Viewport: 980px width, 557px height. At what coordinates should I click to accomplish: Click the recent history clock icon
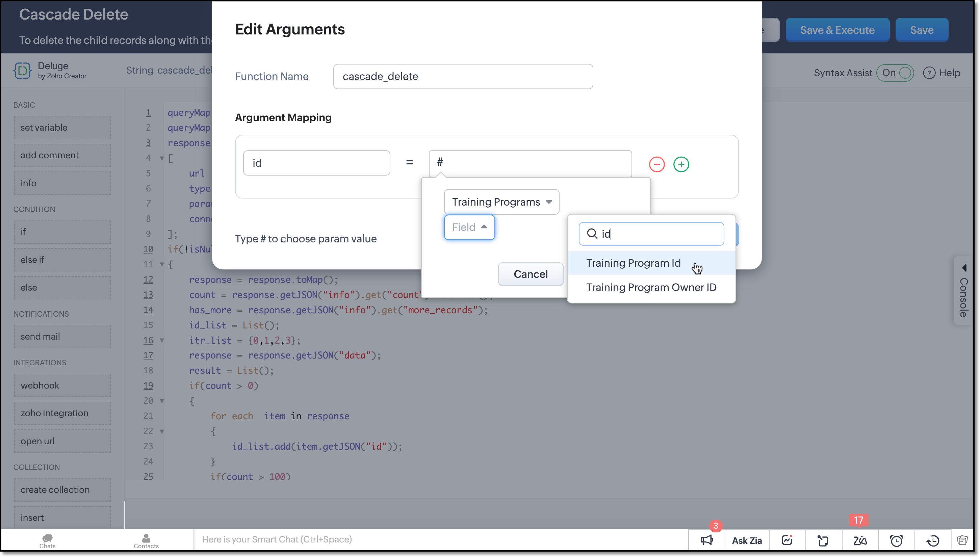(x=932, y=540)
